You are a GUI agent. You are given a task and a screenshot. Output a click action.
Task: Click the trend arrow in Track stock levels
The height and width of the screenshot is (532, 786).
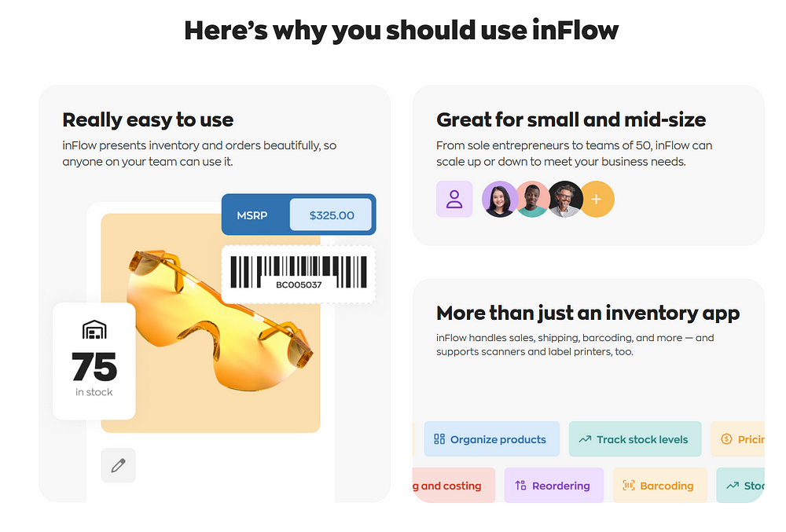click(x=585, y=439)
